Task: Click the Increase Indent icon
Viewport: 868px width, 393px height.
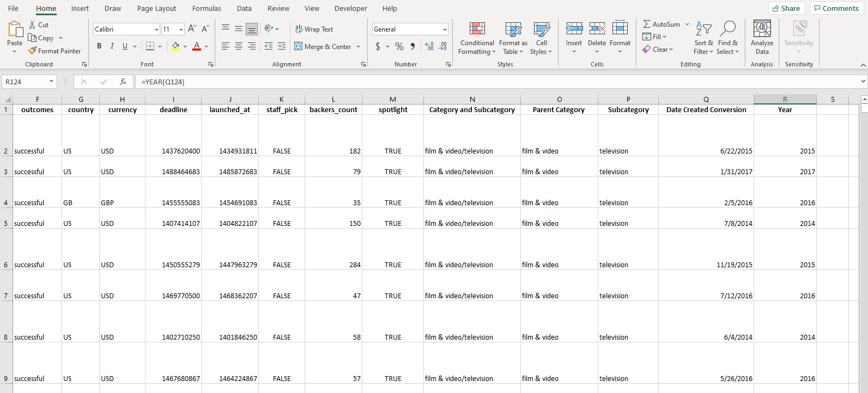Action: pyautogui.click(x=282, y=46)
